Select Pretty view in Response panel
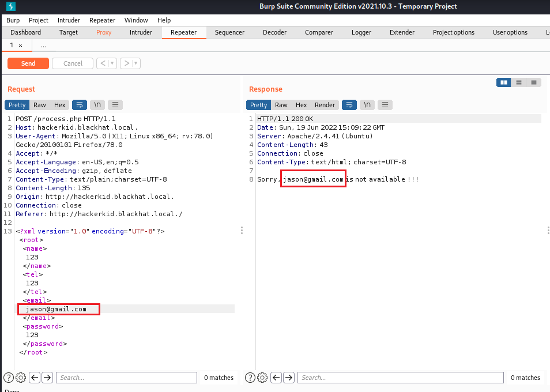The width and height of the screenshot is (550, 392). [x=258, y=105]
